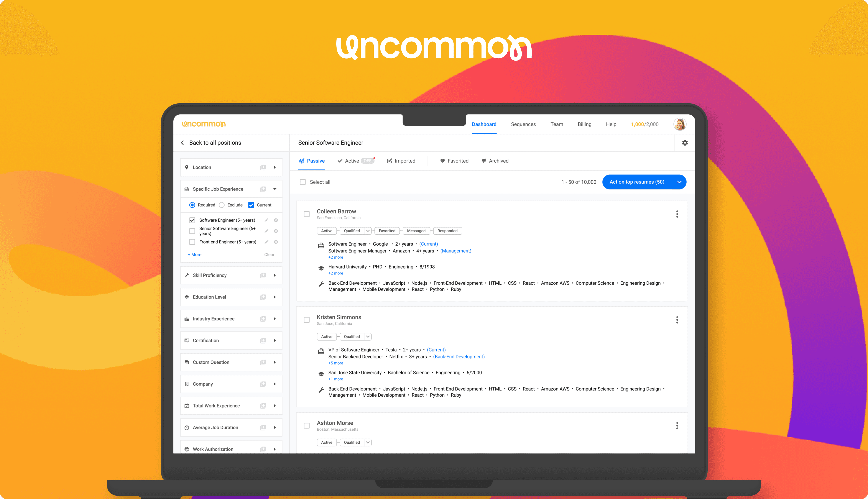868x499 pixels.
Task: Click the duplicate icon on Location filter
Action: click(x=263, y=167)
